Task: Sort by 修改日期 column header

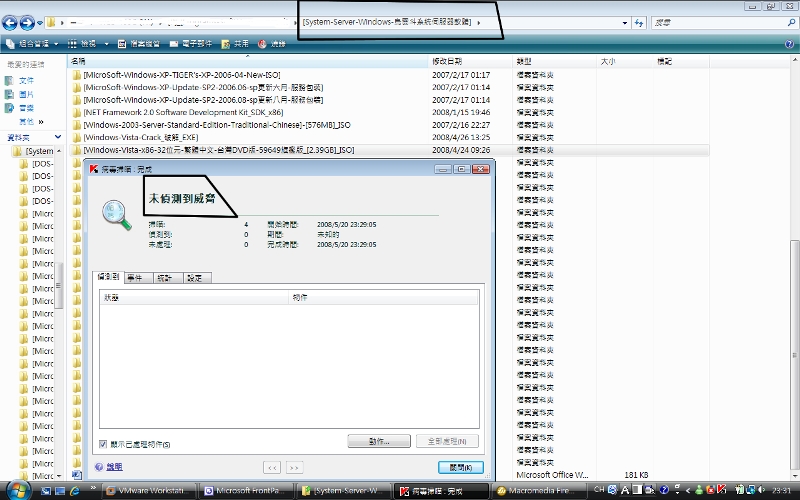Action: point(470,61)
